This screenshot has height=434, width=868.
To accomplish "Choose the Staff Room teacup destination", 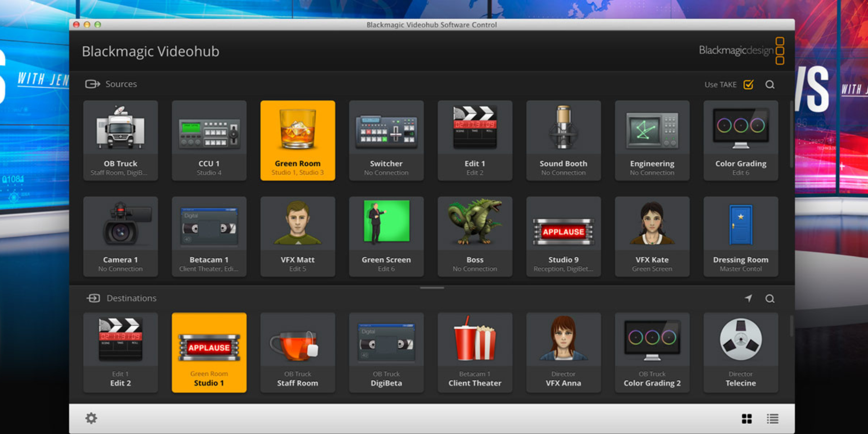I will pos(297,353).
